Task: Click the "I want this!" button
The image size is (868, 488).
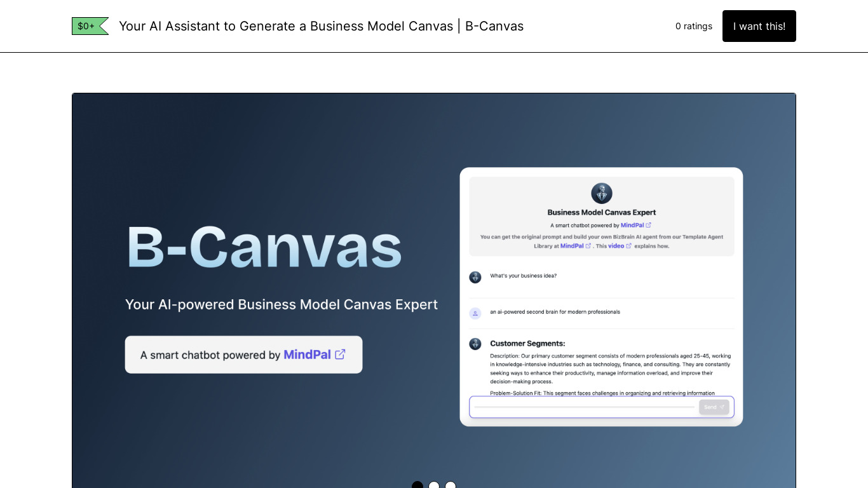Action: click(759, 26)
